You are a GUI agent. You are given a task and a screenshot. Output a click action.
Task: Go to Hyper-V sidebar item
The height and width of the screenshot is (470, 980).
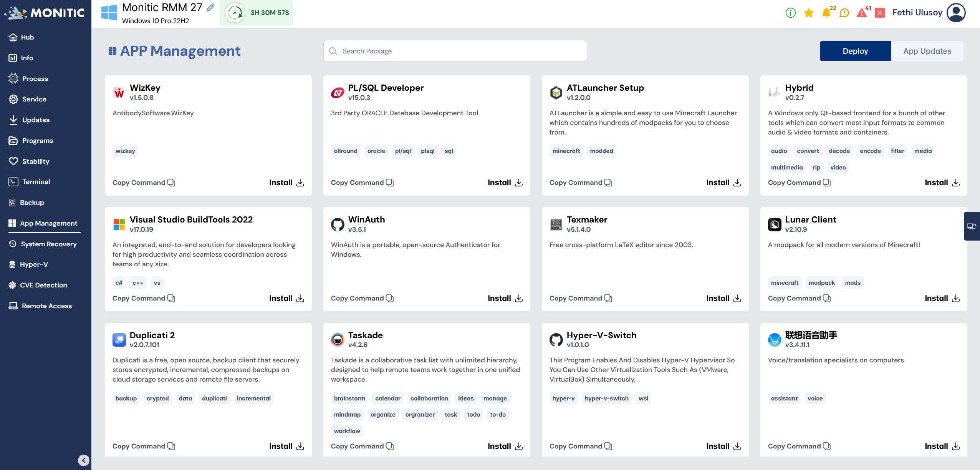tap(34, 264)
